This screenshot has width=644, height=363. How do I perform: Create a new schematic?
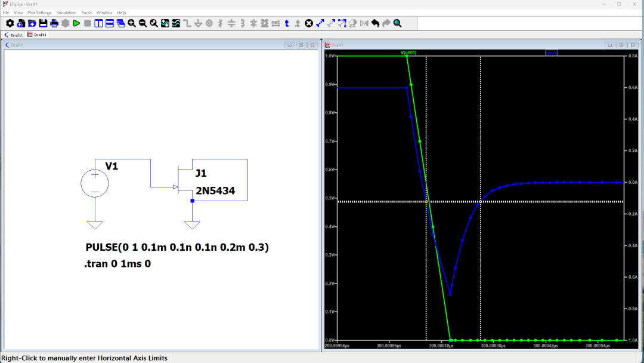click(x=21, y=23)
